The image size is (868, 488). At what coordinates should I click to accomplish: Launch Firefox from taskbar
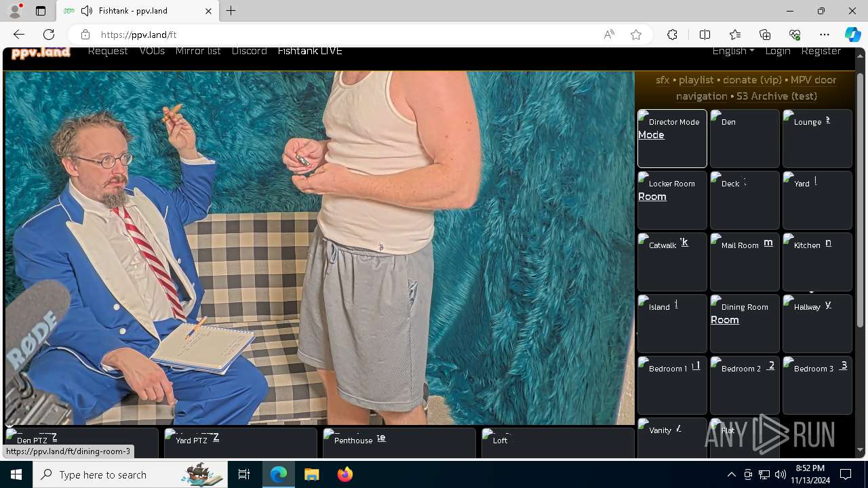[344, 474]
